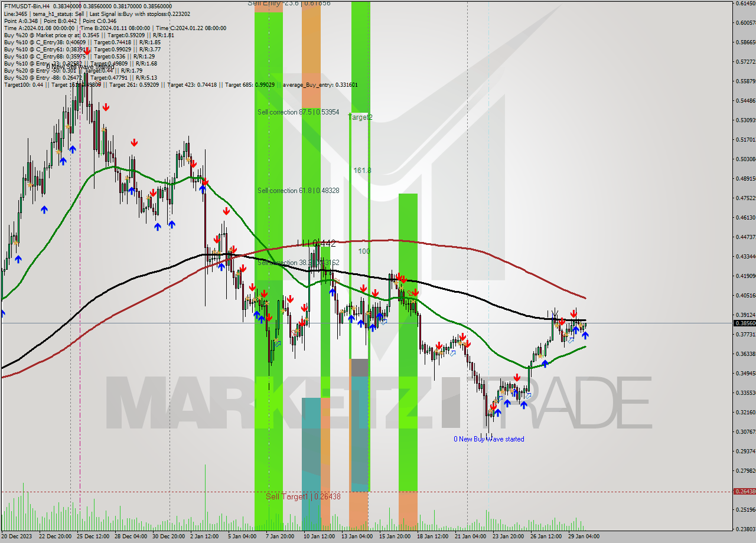Select the 0.5030 price axis label
Image resolution: width=756 pixels, height=543 pixels.
pos(745,159)
